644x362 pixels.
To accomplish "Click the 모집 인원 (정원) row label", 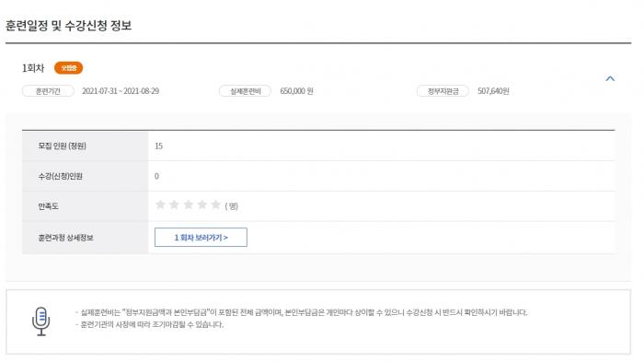I will 62,146.
